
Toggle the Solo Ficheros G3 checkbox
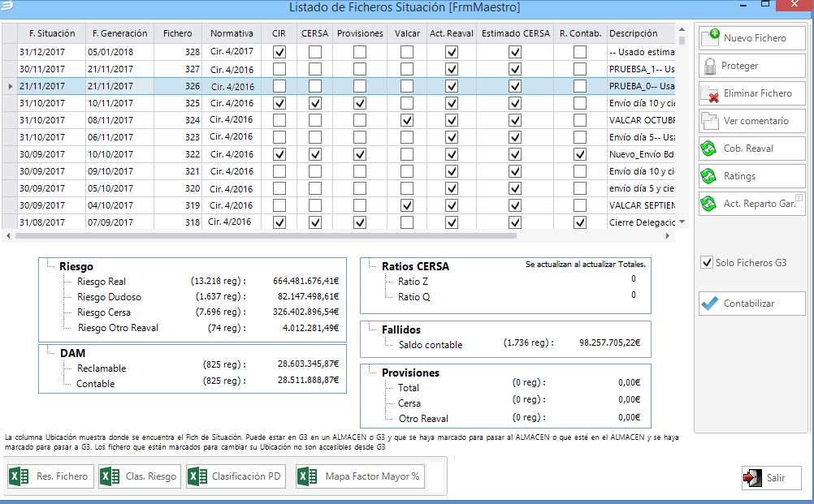[707, 262]
